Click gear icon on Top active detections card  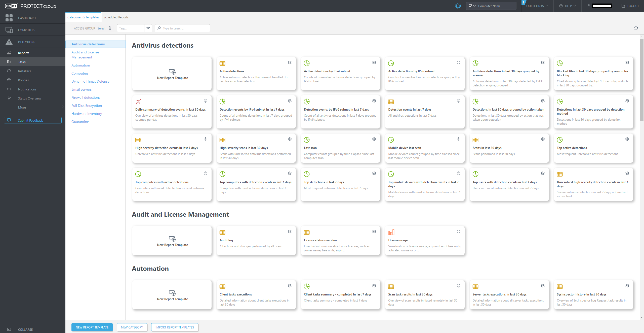(627, 139)
